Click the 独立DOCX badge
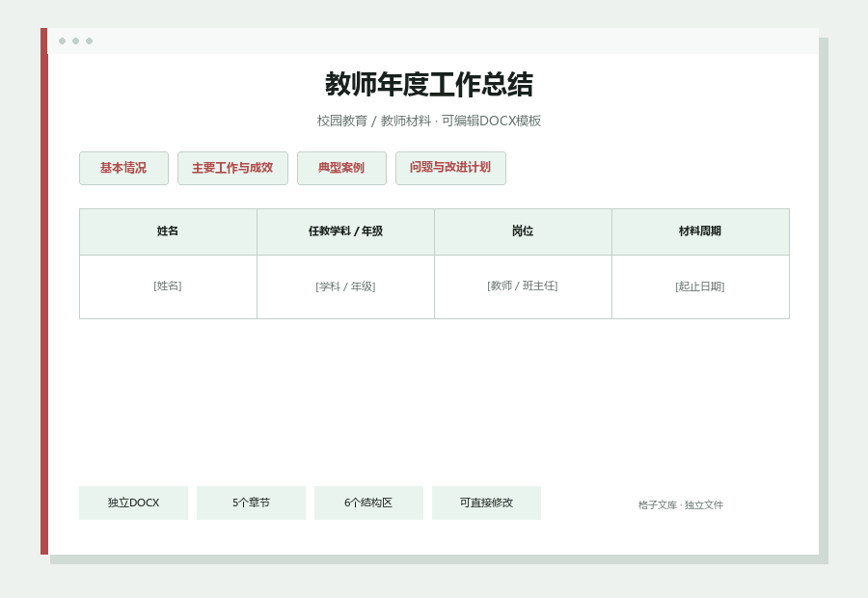Screen dimensions: 868x598 133,503
